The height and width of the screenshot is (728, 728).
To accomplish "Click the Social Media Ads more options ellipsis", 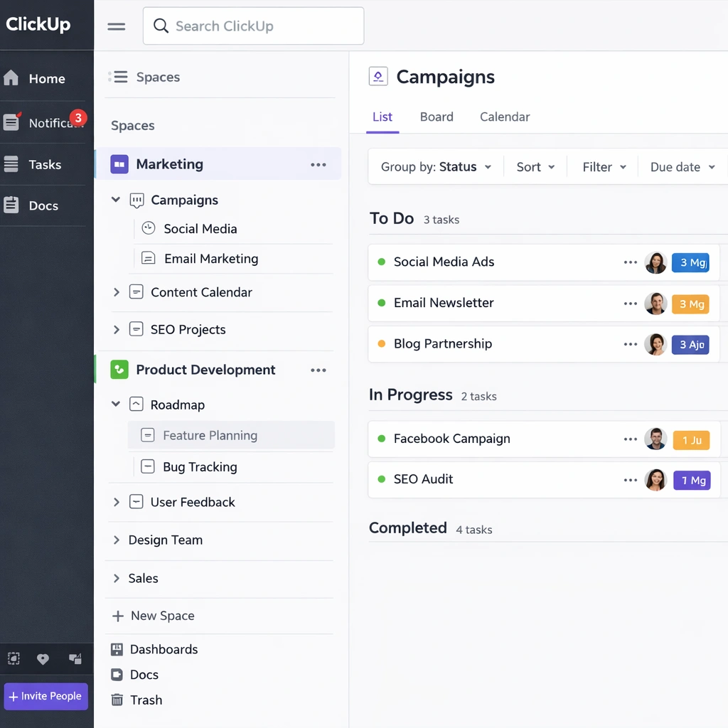I will (630, 262).
